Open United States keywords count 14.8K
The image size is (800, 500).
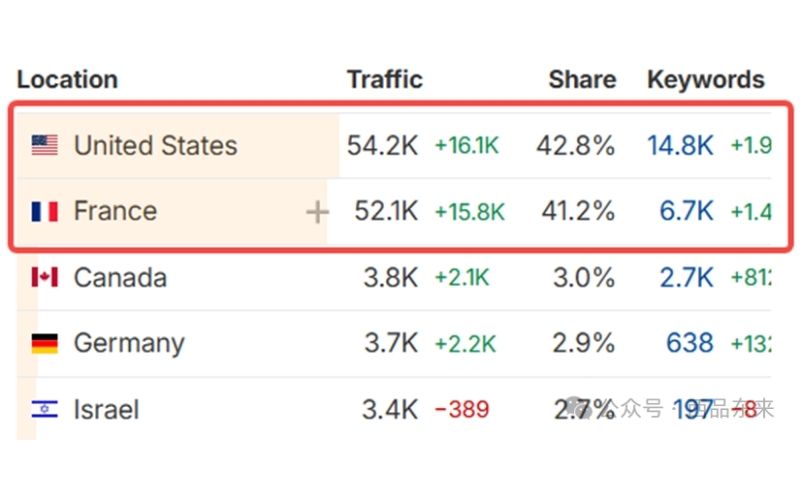click(681, 145)
